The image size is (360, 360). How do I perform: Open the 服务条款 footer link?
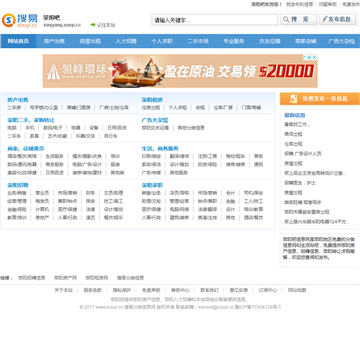(x=93, y=290)
